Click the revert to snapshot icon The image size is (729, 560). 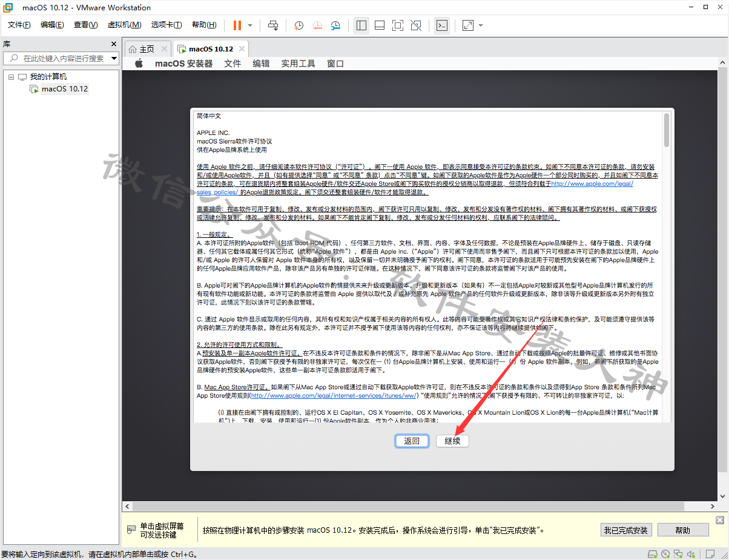[317, 25]
